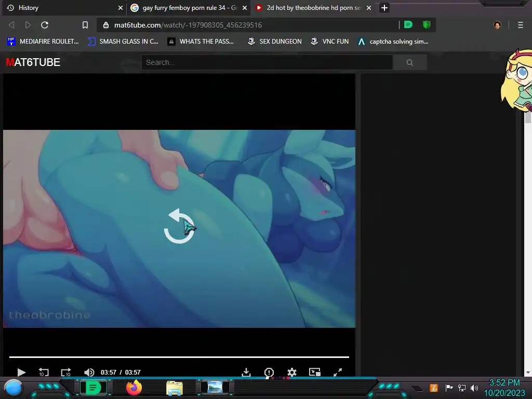Close the History tab
532x399 pixels.
click(120, 8)
